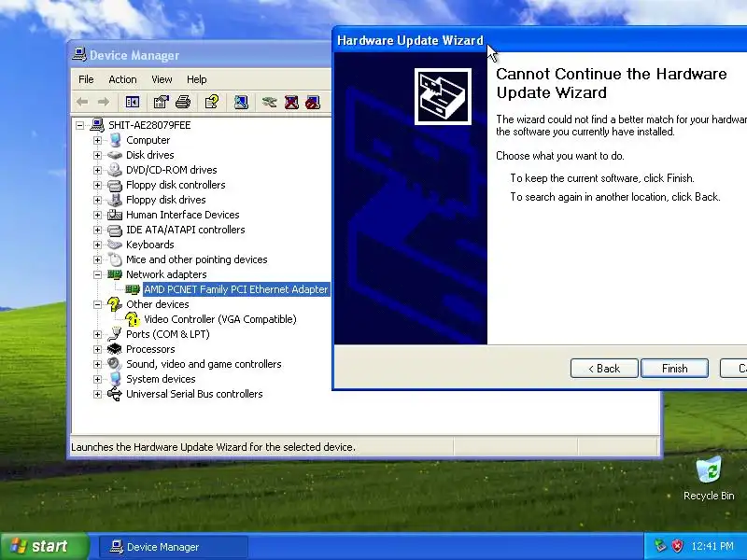Click the Human Interface Devices icon

(x=115, y=215)
